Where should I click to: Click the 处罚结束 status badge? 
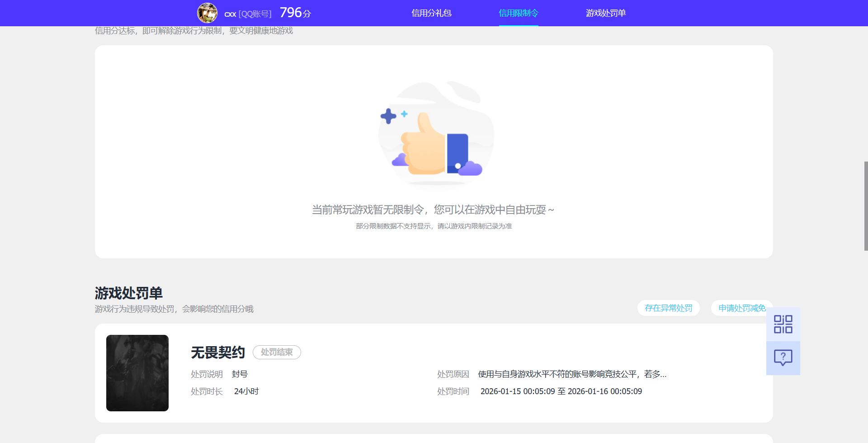(x=277, y=352)
